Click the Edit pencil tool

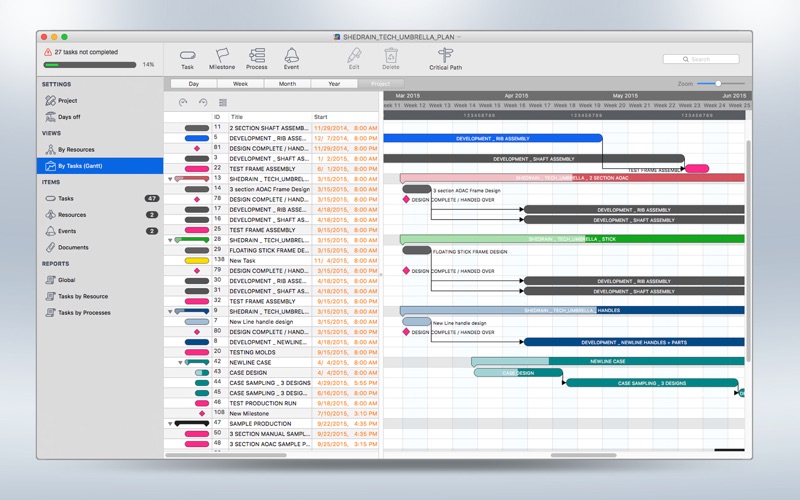click(x=354, y=59)
